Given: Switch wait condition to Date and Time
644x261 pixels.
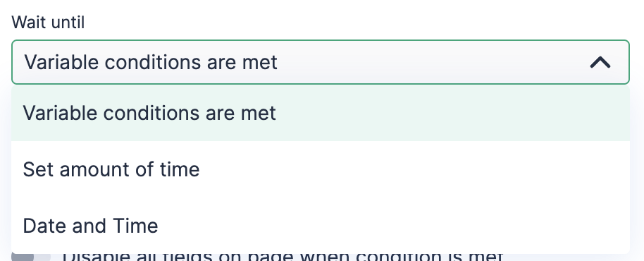Looking at the screenshot, I should (x=321, y=226).
